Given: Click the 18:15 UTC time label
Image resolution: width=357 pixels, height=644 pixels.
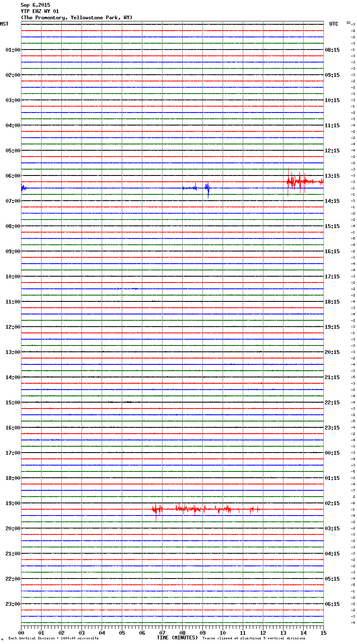Looking at the screenshot, I should [332, 302].
